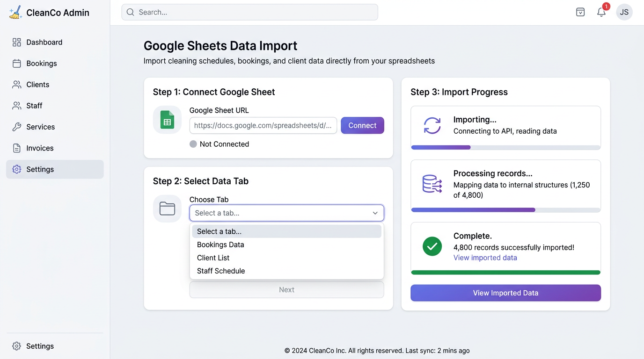Select Bookings Data from the tab list
Viewport: 644px width, 359px height.
[220, 244]
